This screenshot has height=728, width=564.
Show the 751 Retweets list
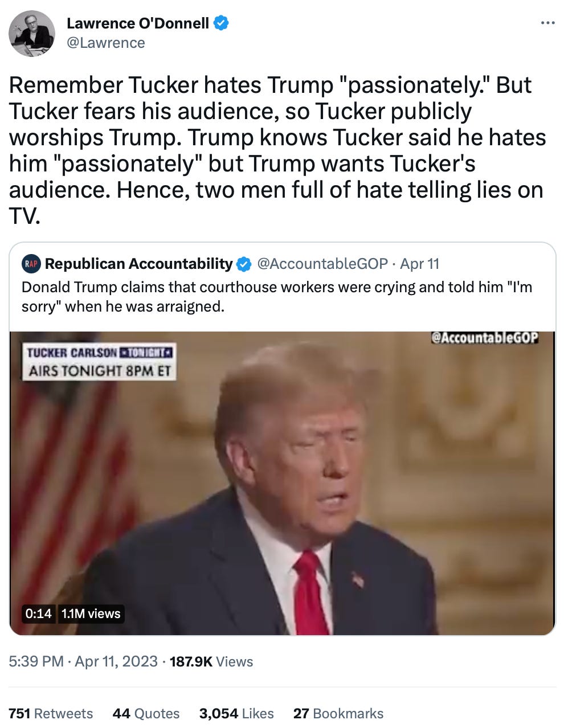pos(51,714)
